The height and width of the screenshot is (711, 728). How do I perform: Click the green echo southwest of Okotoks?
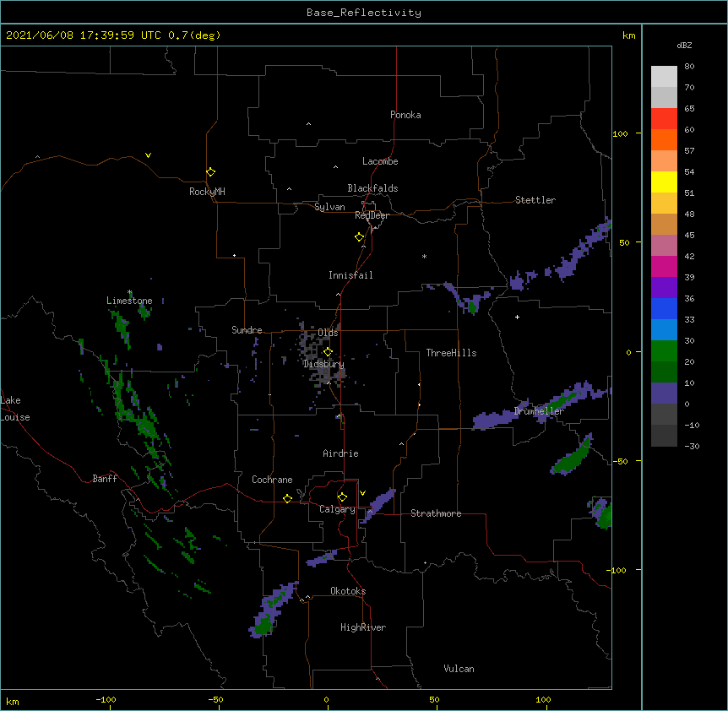(x=263, y=626)
